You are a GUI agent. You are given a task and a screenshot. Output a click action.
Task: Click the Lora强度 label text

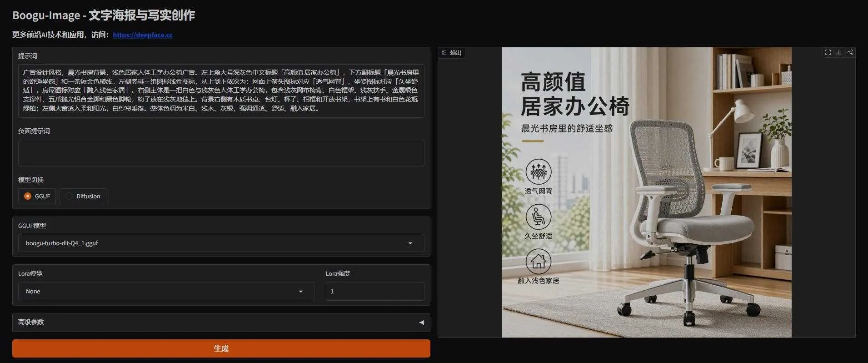[x=338, y=273]
